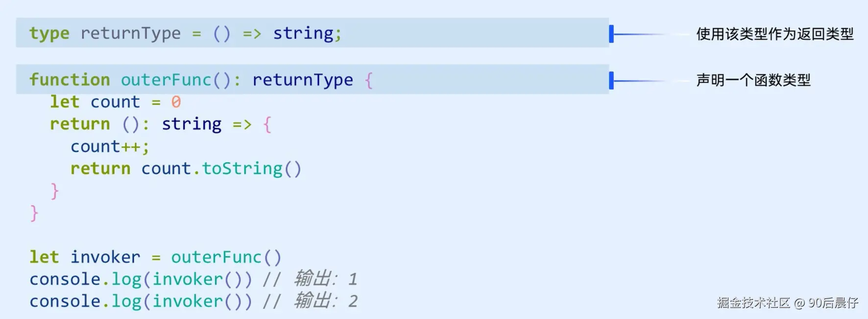Screen dimensions: 868x319
Task: Click the blue marker beside the type line
Action: pyautogui.click(x=611, y=34)
